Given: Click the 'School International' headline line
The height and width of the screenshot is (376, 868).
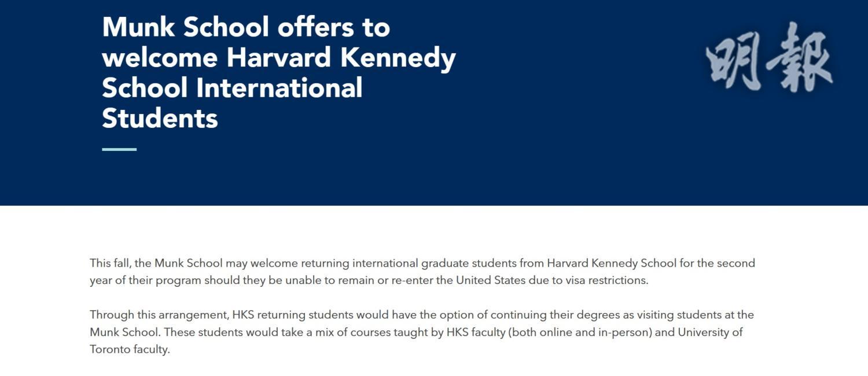Looking at the screenshot, I should 232,88.
